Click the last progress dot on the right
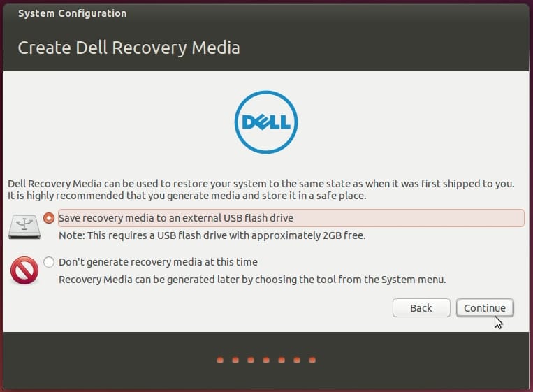This screenshot has height=392, width=533. pos(312,361)
